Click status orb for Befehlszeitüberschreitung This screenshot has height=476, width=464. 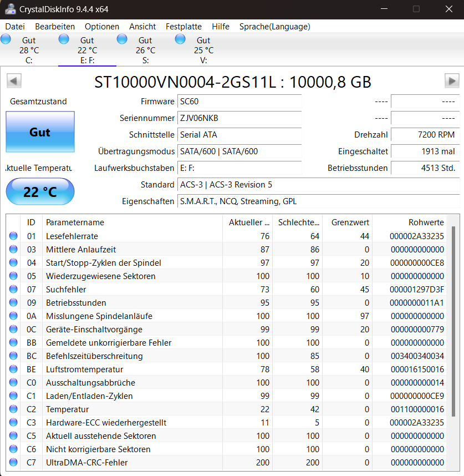click(13, 356)
